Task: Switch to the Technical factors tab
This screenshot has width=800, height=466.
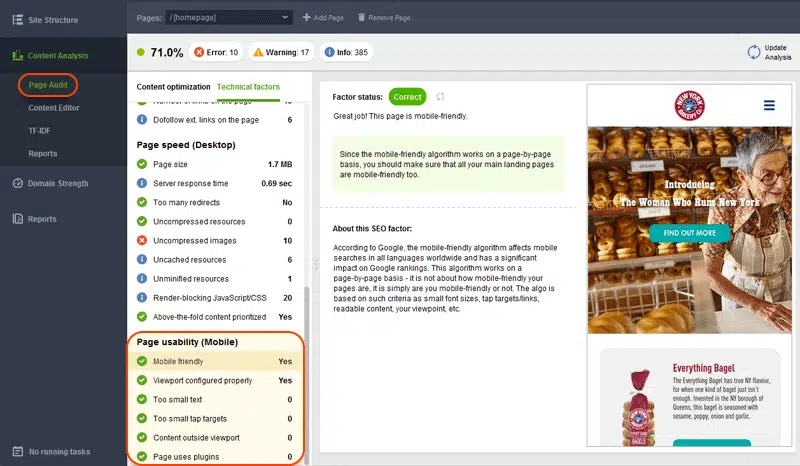Action: (248, 87)
